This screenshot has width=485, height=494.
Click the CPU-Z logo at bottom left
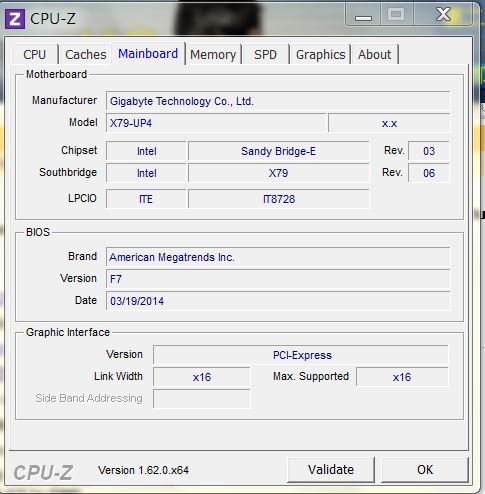pos(43,472)
